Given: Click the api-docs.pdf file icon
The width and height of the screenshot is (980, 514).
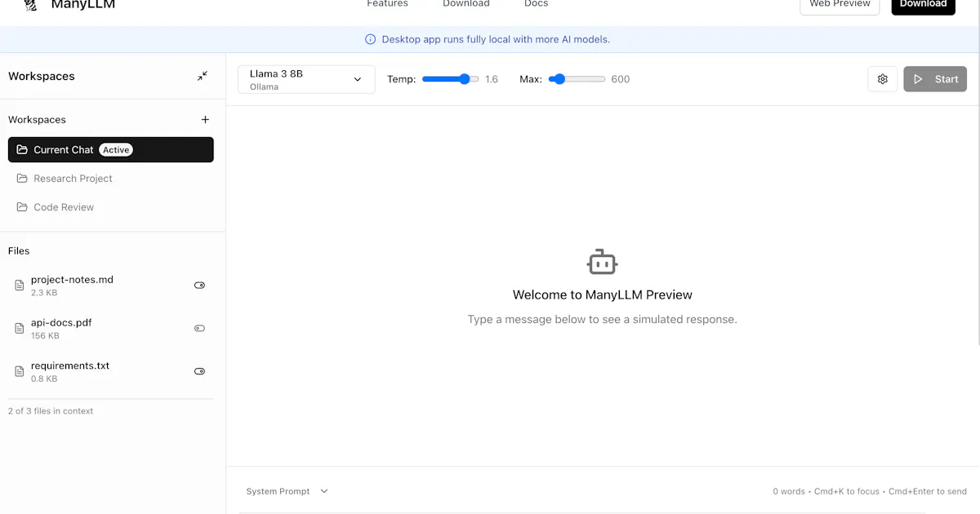Looking at the screenshot, I should pyautogui.click(x=20, y=328).
